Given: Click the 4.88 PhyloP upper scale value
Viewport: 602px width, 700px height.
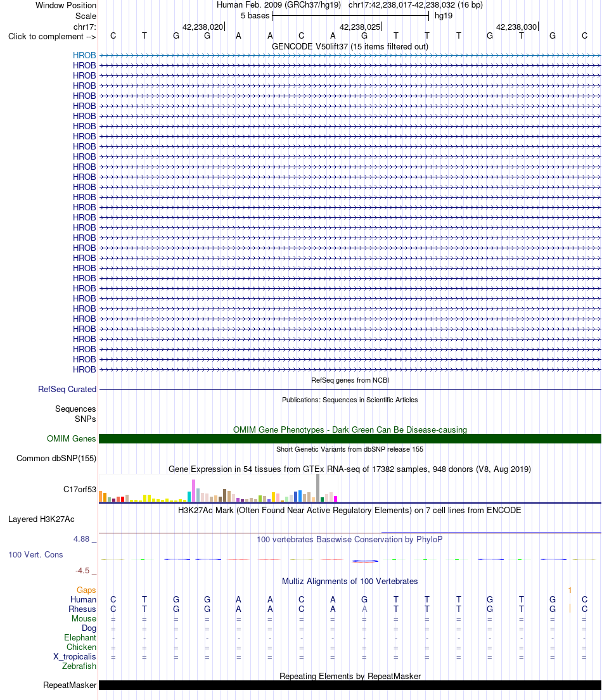Looking at the screenshot, I should pyautogui.click(x=82, y=539).
